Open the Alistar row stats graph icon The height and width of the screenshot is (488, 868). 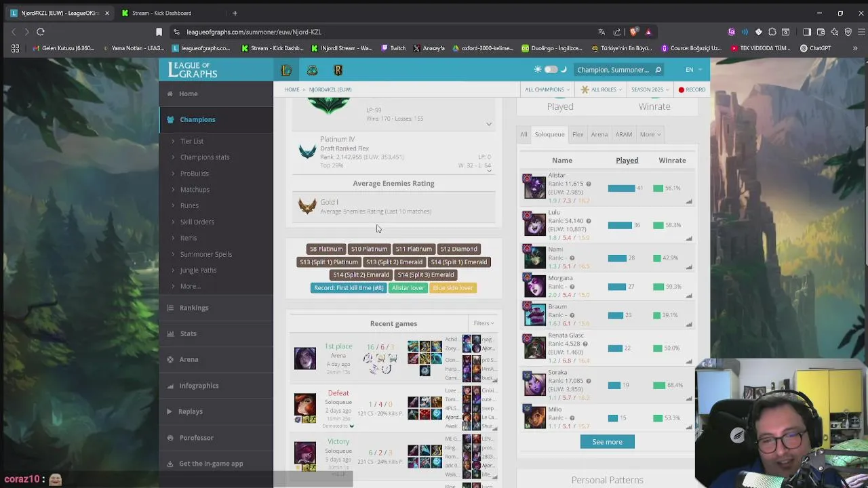[688, 201]
